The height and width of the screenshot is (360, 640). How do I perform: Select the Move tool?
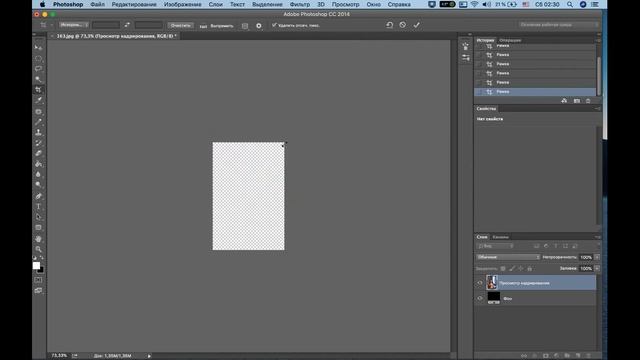click(38, 47)
